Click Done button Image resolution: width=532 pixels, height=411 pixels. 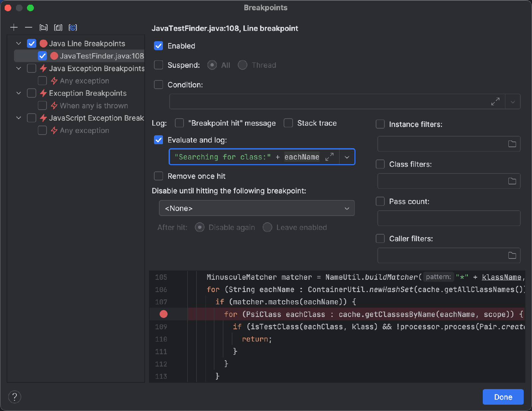[x=503, y=397]
